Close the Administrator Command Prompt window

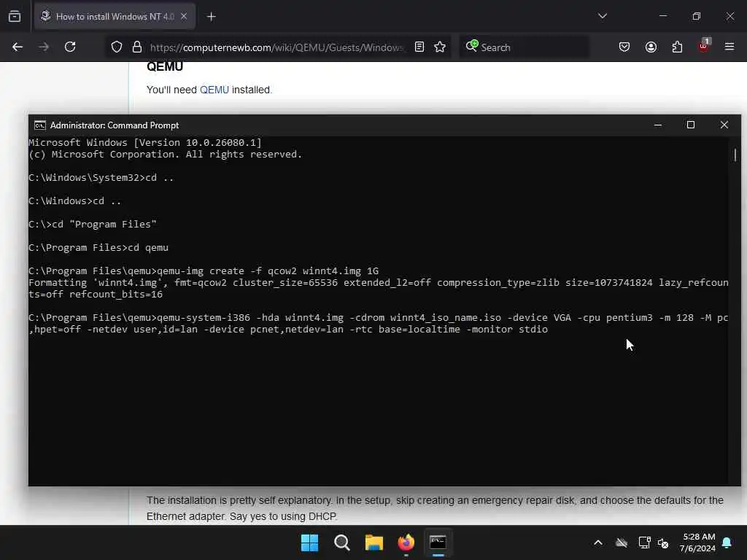click(724, 125)
